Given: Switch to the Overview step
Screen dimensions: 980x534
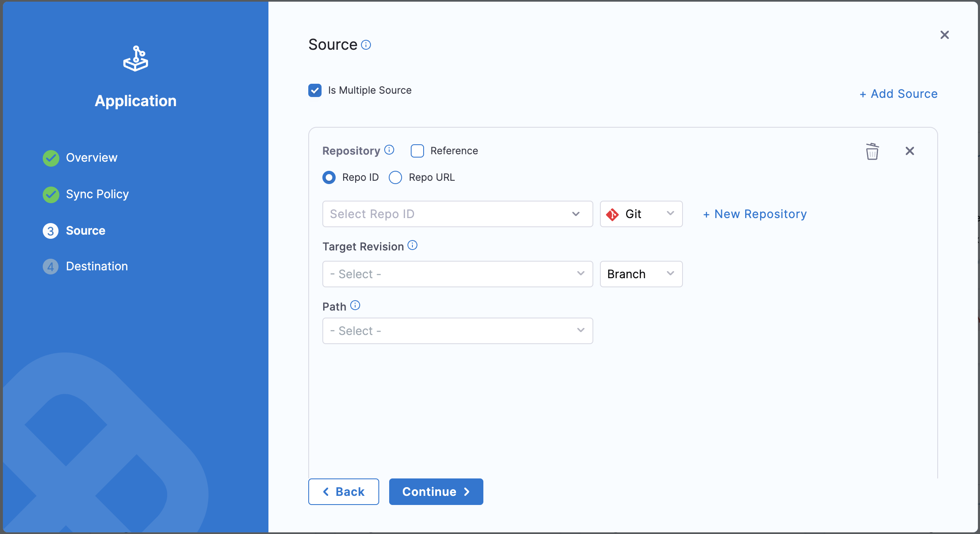Looking at the screenshot, I should pos(91,158).
